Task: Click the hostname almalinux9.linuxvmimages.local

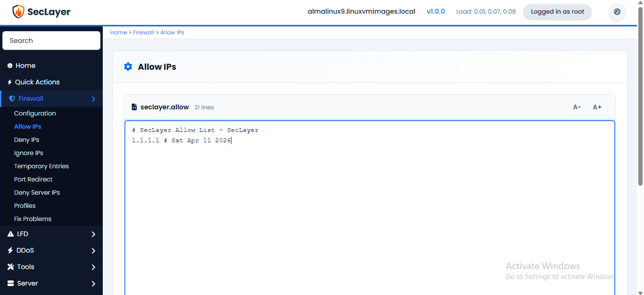Action: (362, 12)
